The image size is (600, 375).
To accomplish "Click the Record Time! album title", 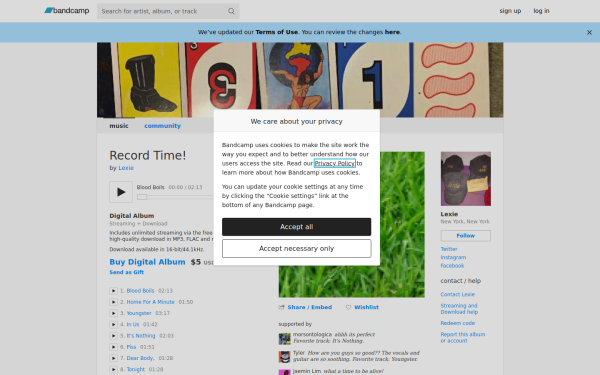I will [x=148, y=155].
